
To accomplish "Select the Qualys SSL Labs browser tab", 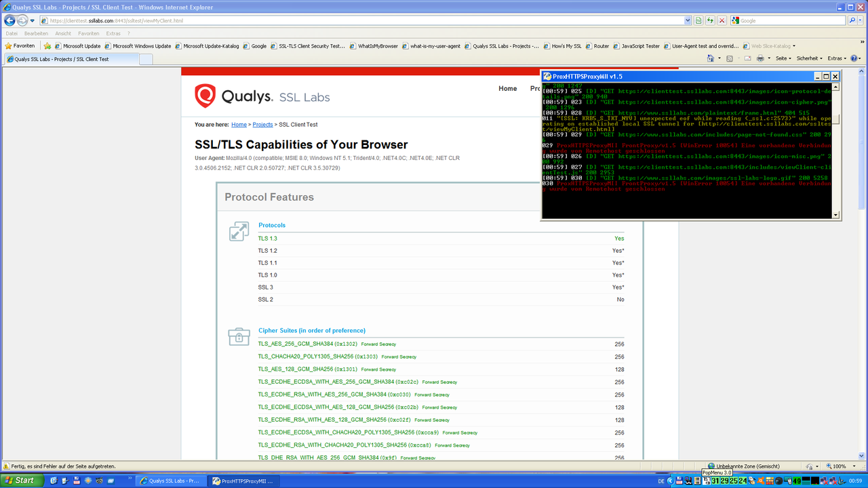I will [71, 59].
